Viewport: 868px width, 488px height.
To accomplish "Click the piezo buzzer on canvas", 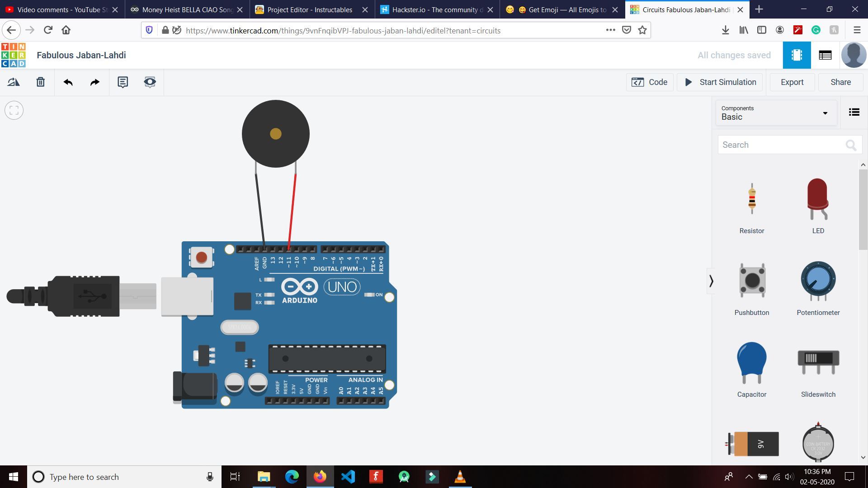I will click(x=276, y=134).
